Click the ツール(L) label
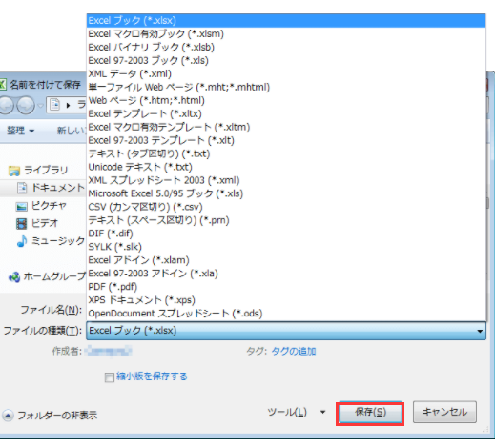This screenshot has height=448, width=495. tap(287, 413)
